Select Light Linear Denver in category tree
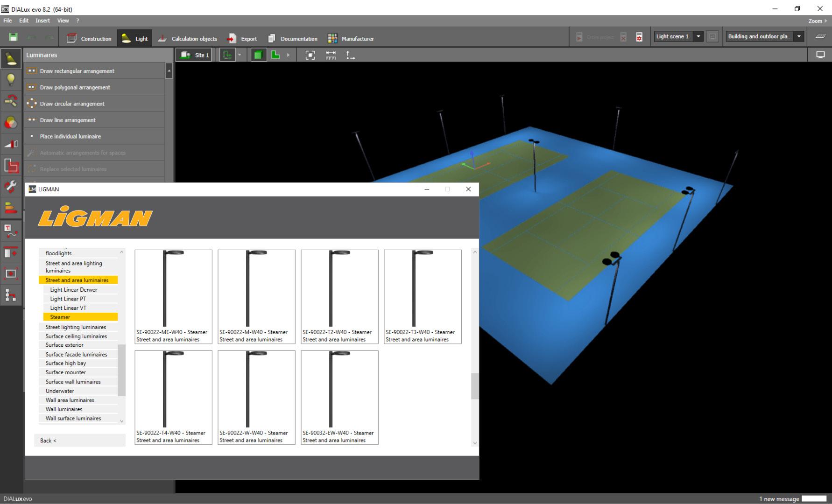The image size is (832, 504). pyautogui.click(x=74, y=290)
